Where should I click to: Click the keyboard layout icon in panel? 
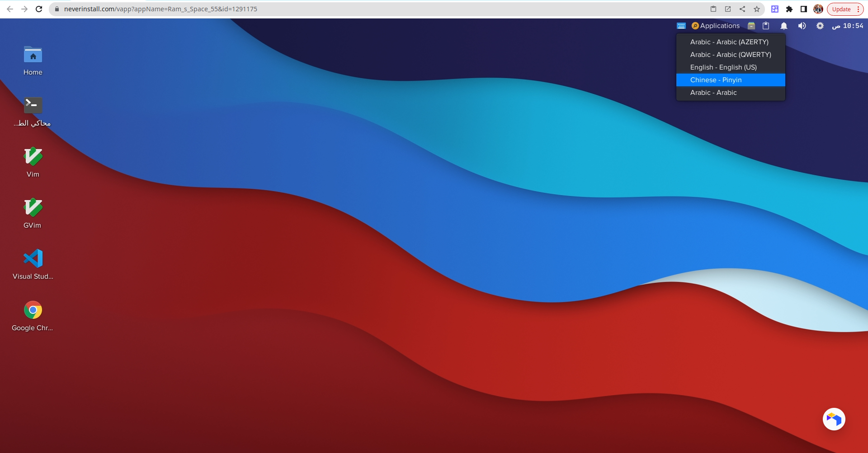point(681,26)
